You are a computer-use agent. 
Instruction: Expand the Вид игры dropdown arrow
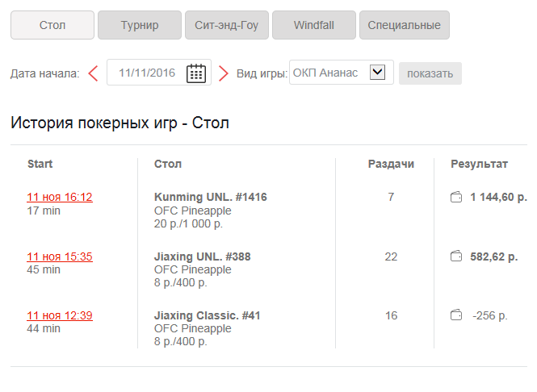click(377, 72)
